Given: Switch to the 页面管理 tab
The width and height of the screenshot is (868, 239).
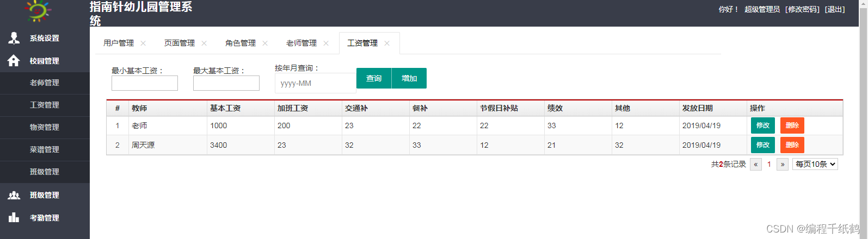Looking at the screenshot, I should tap(180, 43).
